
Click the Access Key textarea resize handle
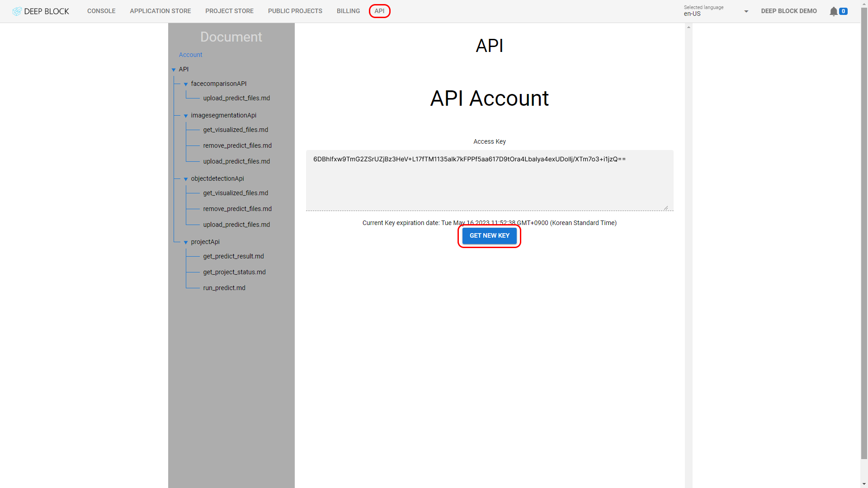point(666,207)
